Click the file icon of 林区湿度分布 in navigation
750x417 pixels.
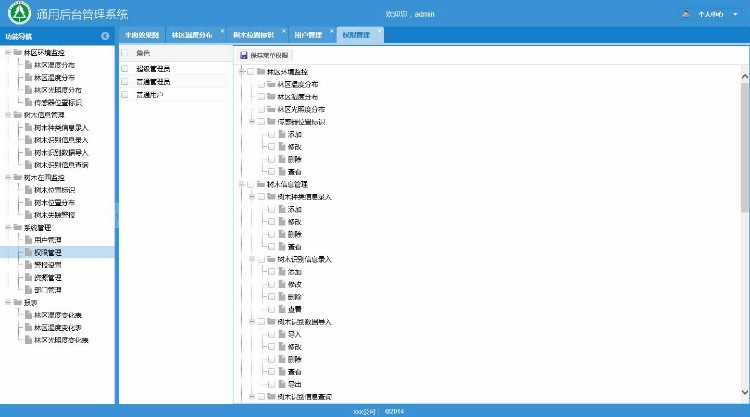pyautogui.click(x=28, y=77)
